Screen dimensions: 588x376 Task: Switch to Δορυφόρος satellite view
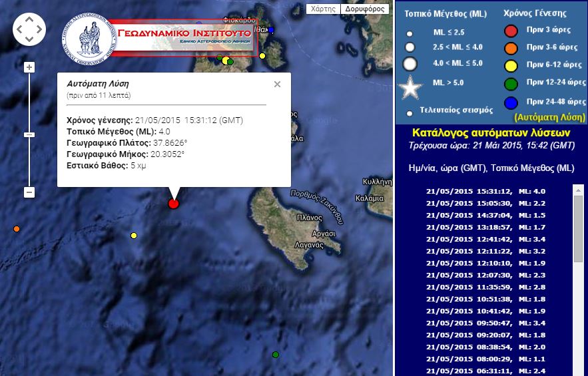[366, 9]
